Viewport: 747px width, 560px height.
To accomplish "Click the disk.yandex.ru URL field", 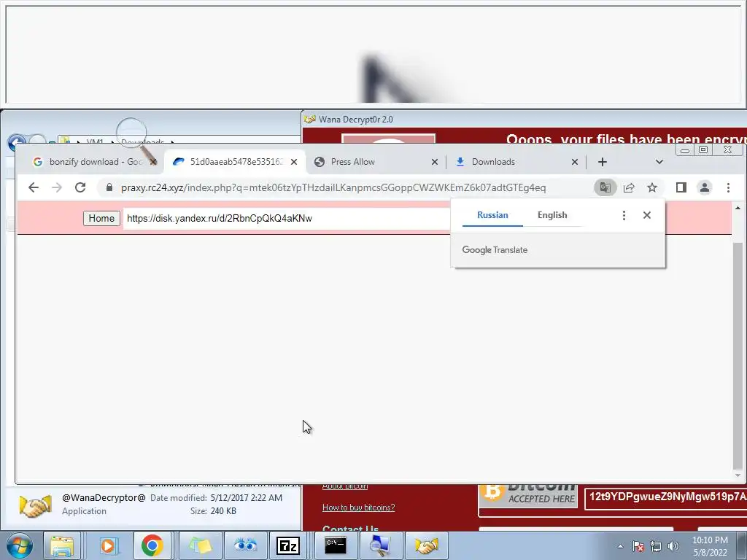I will coord(286,218).
